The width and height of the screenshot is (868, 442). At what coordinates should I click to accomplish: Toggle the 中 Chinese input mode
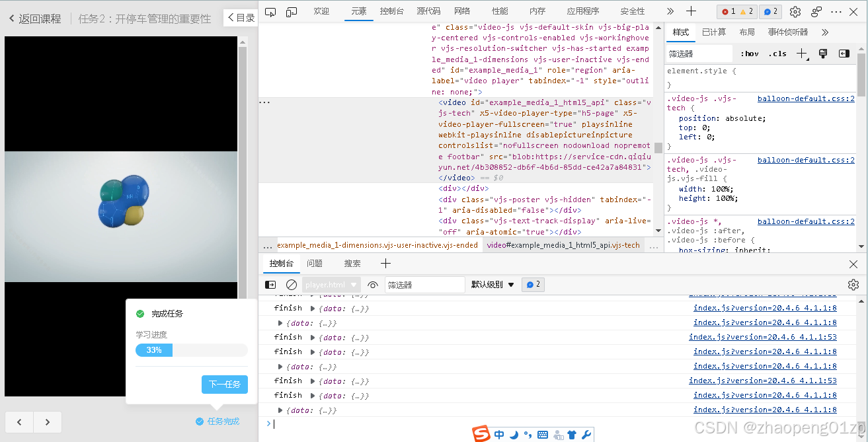pos(499,435)
